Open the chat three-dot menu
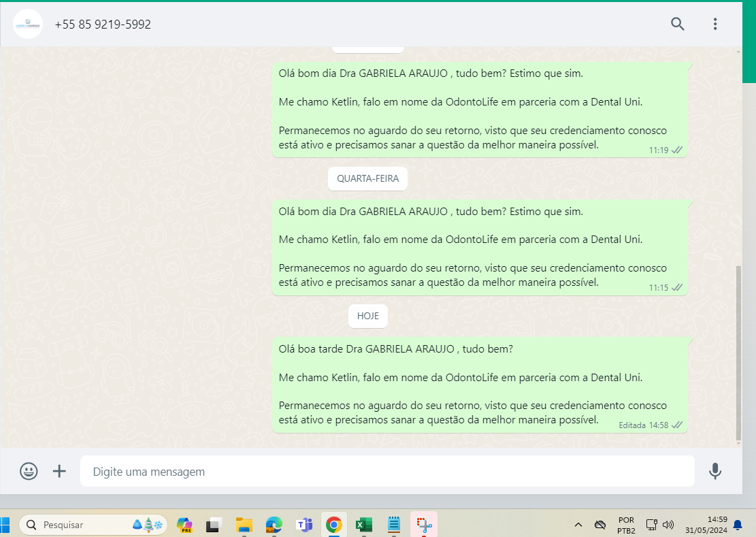The height and width of the screenshot is (537, 756). [x=715, y=24]
